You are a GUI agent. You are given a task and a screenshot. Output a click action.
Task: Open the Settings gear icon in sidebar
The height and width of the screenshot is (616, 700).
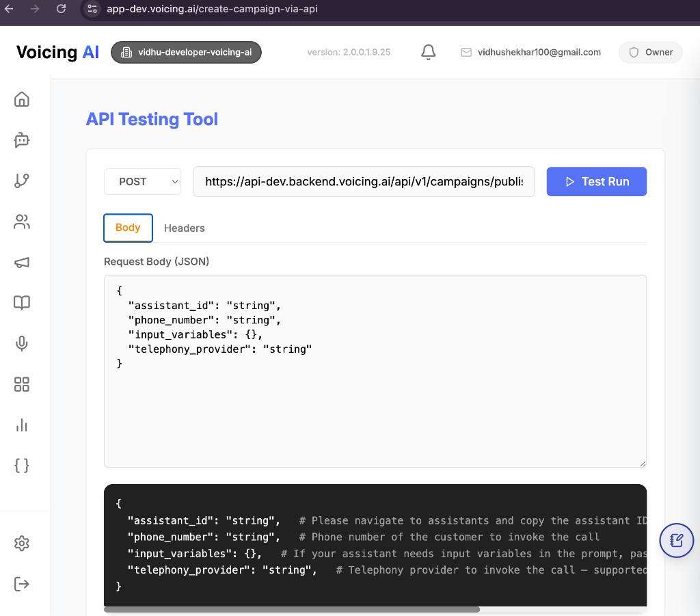(x=21, y=544)
